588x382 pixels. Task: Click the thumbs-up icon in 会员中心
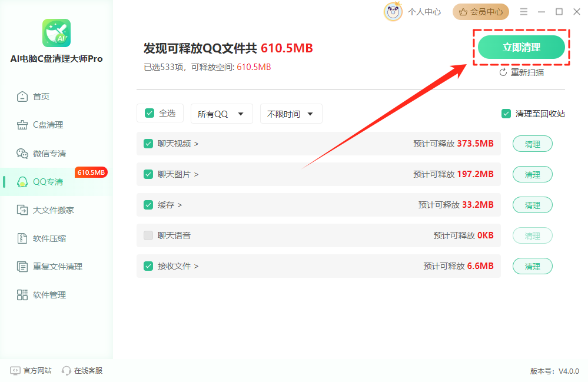point(463,12)
